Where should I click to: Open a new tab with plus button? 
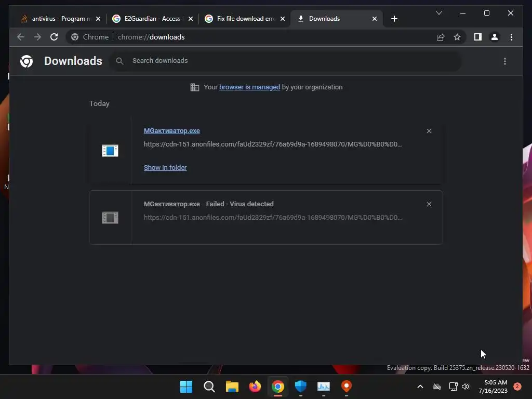coord(394,19)
